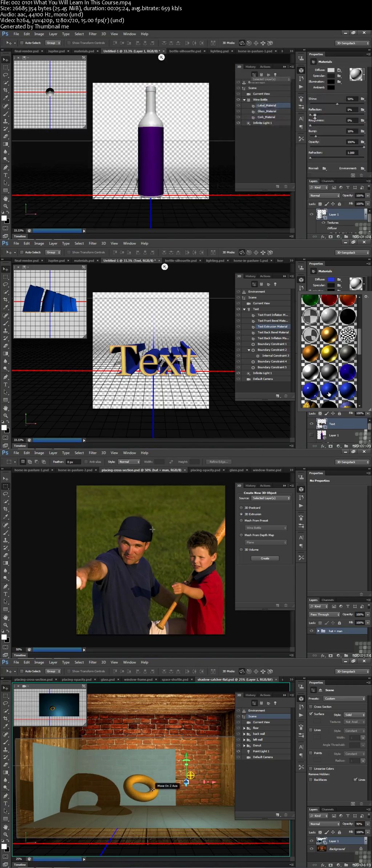Screen dimensions: 372x868
Task: Click the layer style 'fx' icon in baseball photo frame
Action: point(323,656)
